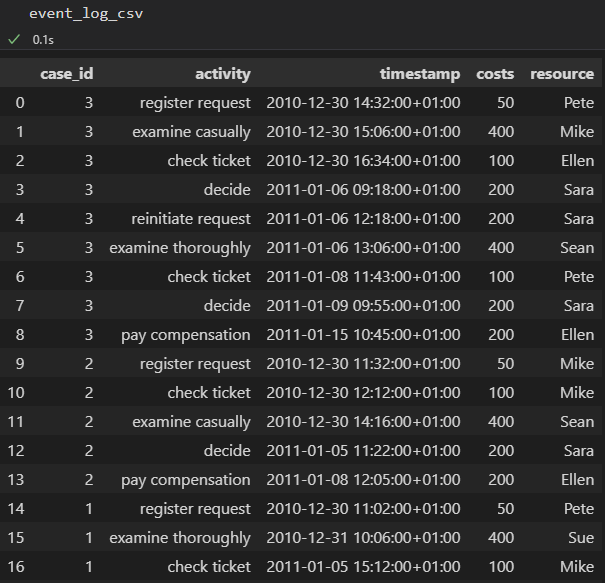
Task: Click decide in row 3
Action: (x=227, y=190)
